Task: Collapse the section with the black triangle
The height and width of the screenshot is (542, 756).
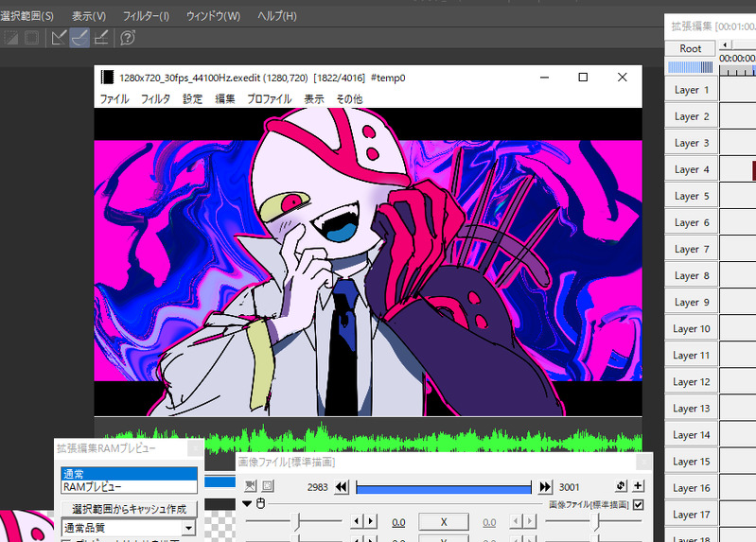Action: [x=247, y=504]
